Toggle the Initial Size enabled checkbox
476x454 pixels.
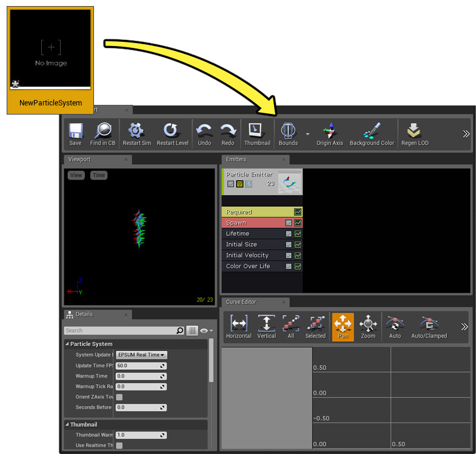tap(289, 245)
